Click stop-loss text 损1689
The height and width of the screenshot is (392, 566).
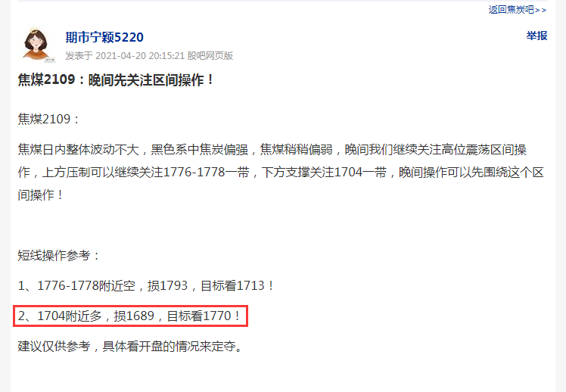pyautogui.click(x=134, y=316)
